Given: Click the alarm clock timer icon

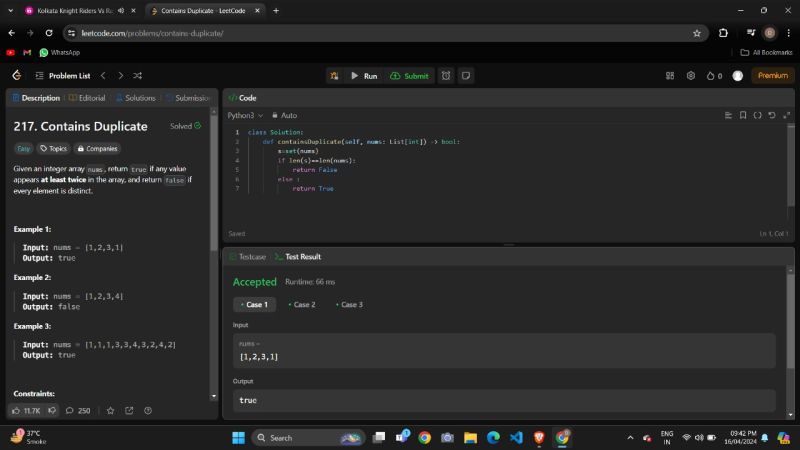Looking at the screenshot, I should pos(446,75).
